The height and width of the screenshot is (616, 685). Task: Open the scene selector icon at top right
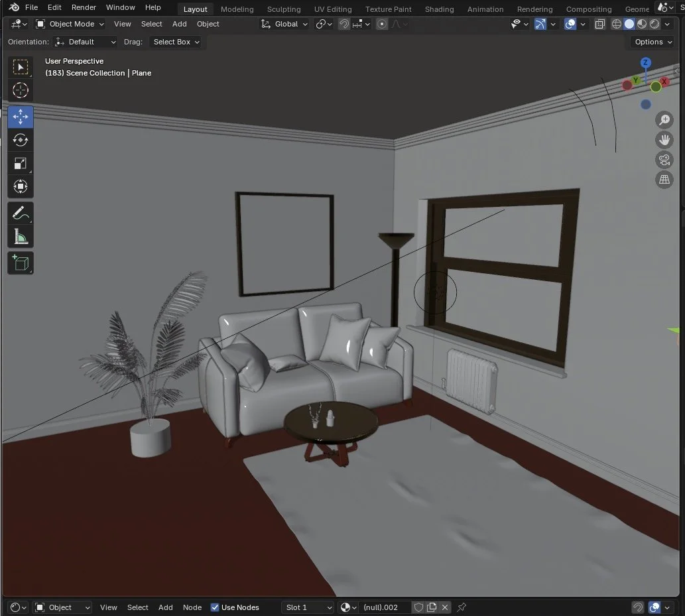coord(665,7)
